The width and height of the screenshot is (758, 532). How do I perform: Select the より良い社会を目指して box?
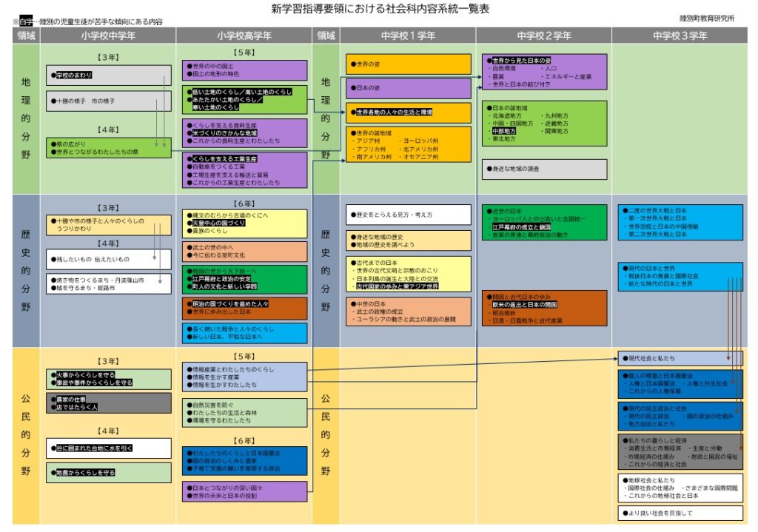[x=680, y=513]
